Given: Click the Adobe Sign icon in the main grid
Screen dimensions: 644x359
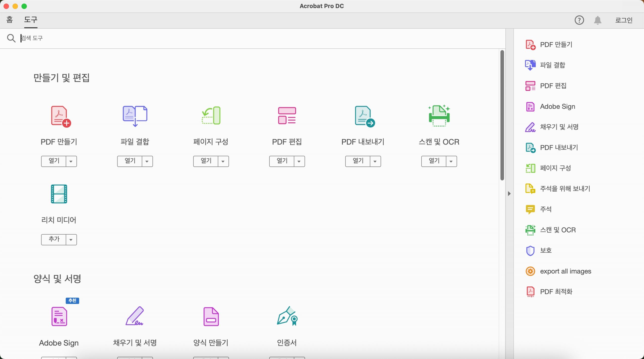Looking at the screenshot, I should pyautogui.click(x=59, y=316).
